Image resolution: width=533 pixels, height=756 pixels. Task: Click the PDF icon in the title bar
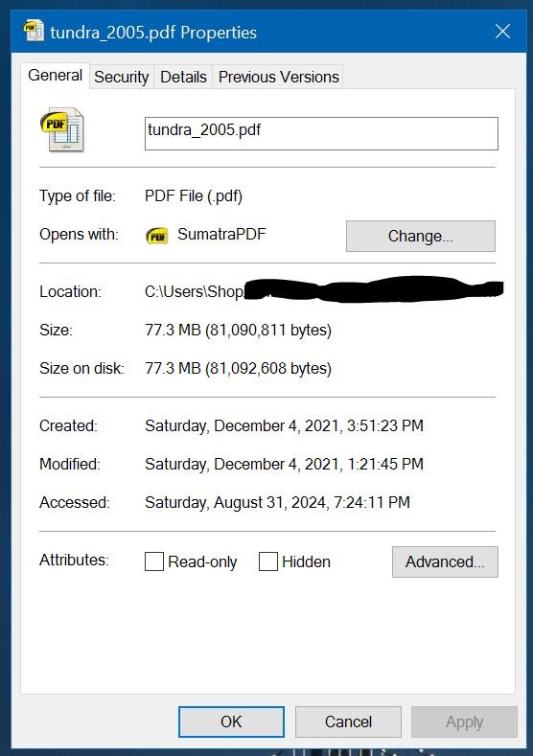pyautogui.click(x=34, y=31)
